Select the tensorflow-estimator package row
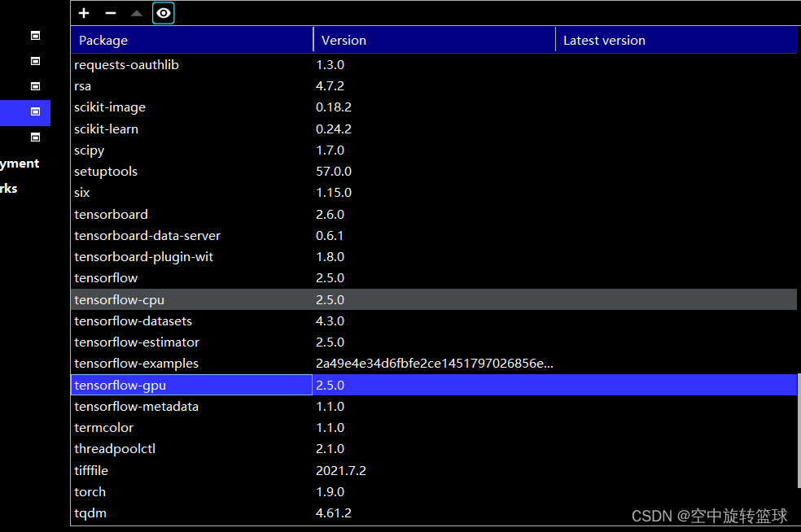The image size is (801, 532). point(434,342)
